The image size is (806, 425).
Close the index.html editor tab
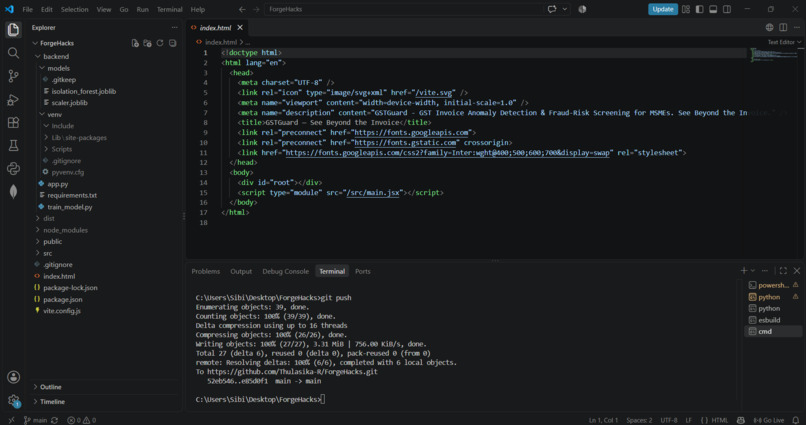click(x=240, y=28)
